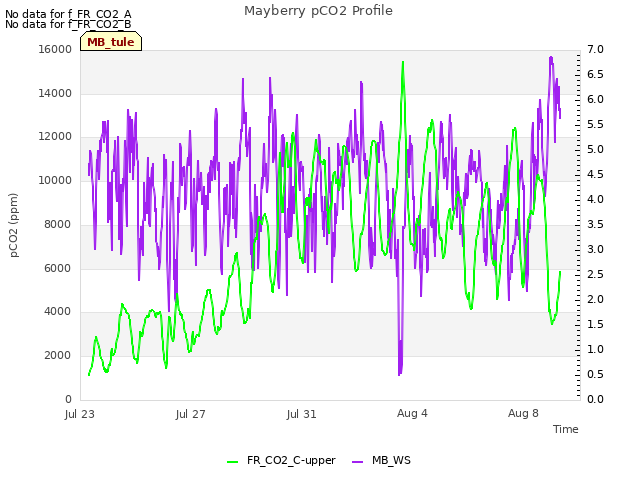640x480 pixels.
Task: Select the Mayberry pCO2 Profile chart title
Action: [x=318, y=11]
